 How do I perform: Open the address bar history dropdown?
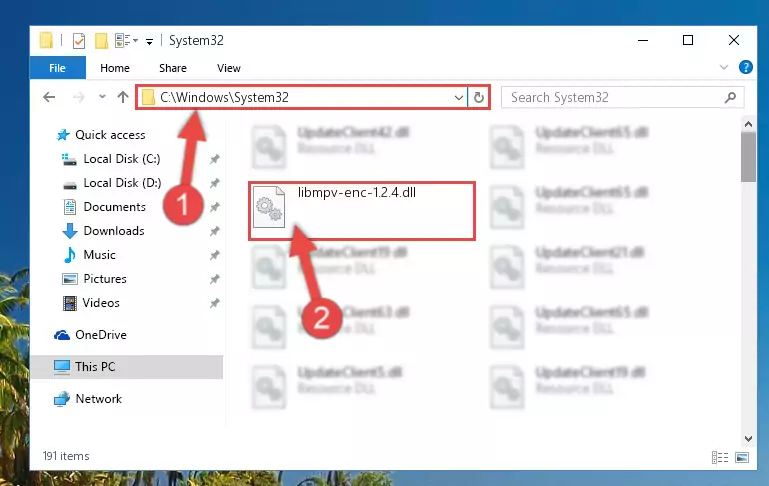(459, 97)
